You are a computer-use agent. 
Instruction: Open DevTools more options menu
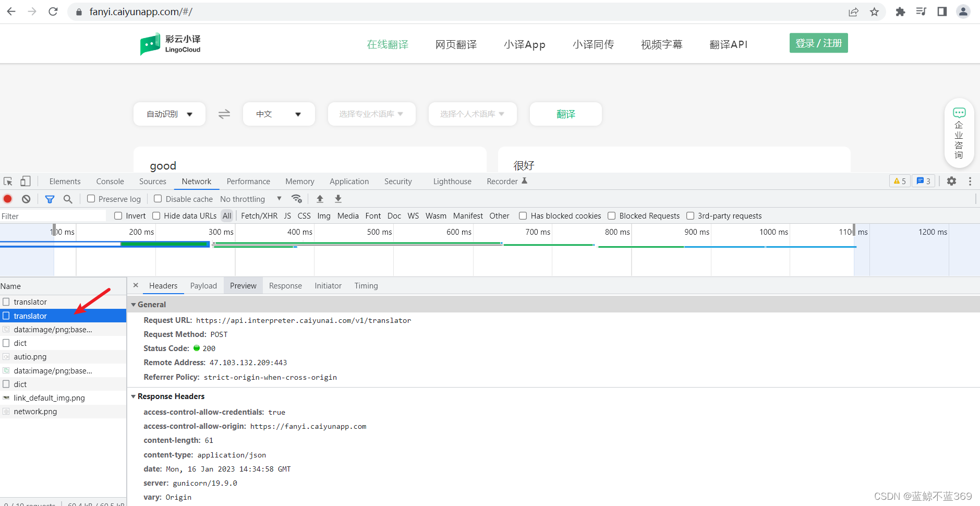970,181
